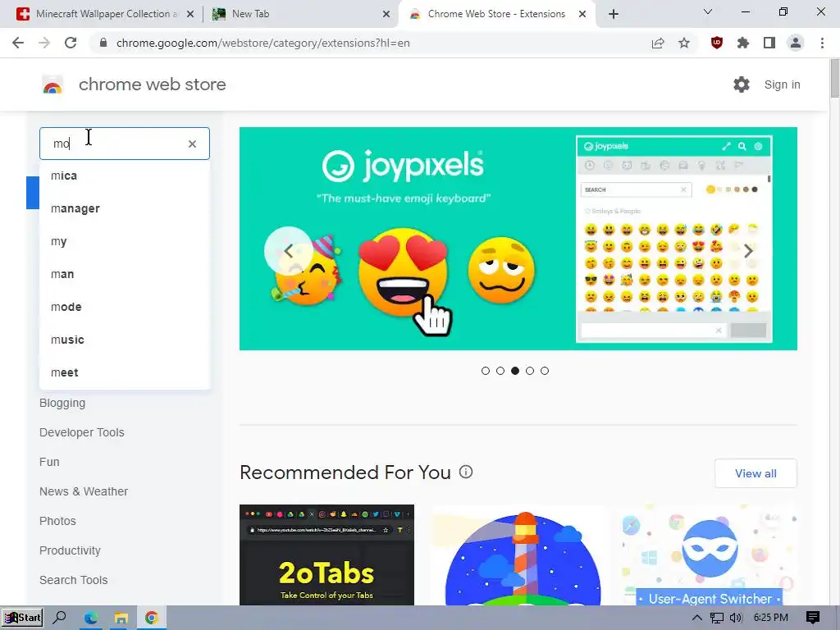Close the New Tab tab
This screenshot has width=840, height=630.
pyautogui.click(x=386, y=15)
